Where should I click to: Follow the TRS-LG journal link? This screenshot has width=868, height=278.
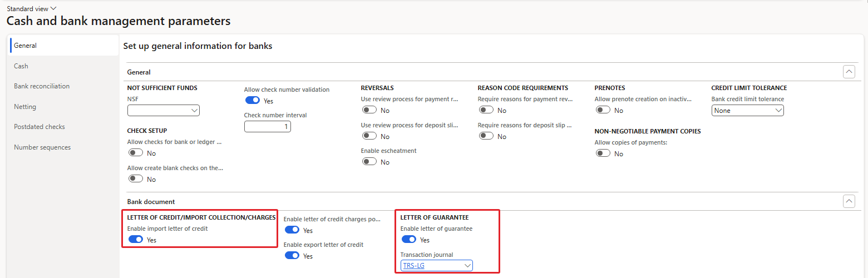coord(413,266)
